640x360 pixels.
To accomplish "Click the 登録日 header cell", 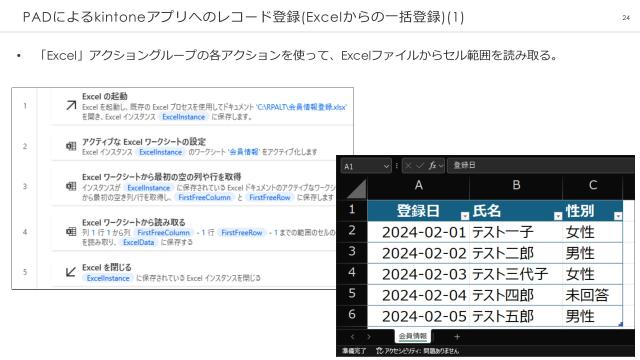I will tap(419, 211).
